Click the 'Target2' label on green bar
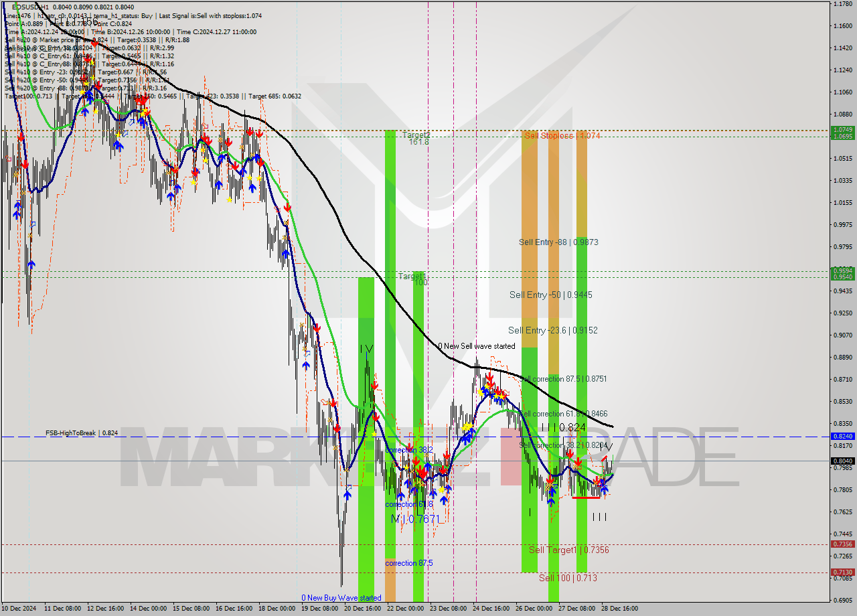 click(x=416, y=135)
